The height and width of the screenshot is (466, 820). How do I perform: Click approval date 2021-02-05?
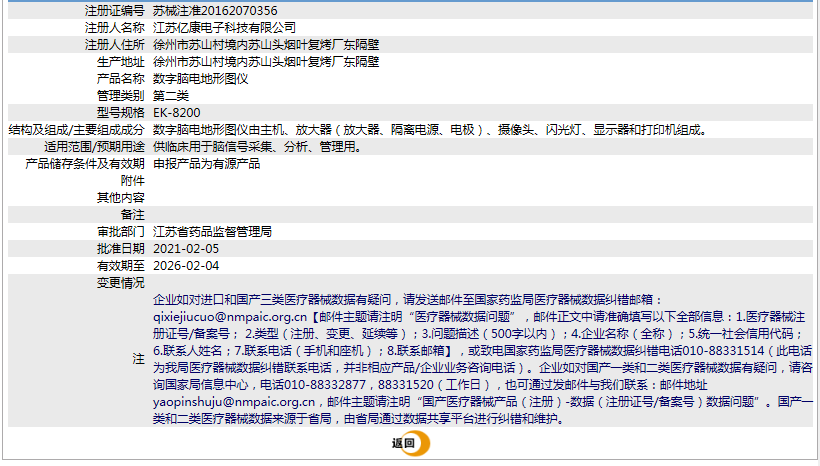[x=186, y=249]
